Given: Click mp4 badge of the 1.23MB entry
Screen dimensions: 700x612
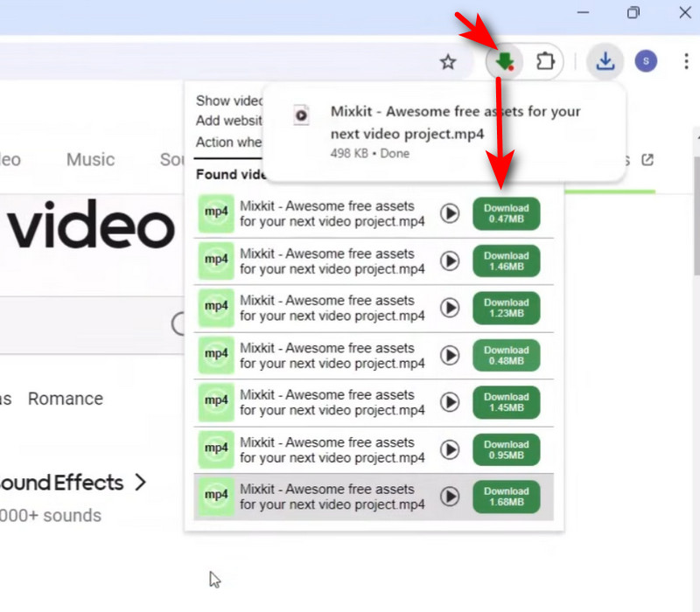Looking at the screenshot, I should click(216, 308).
